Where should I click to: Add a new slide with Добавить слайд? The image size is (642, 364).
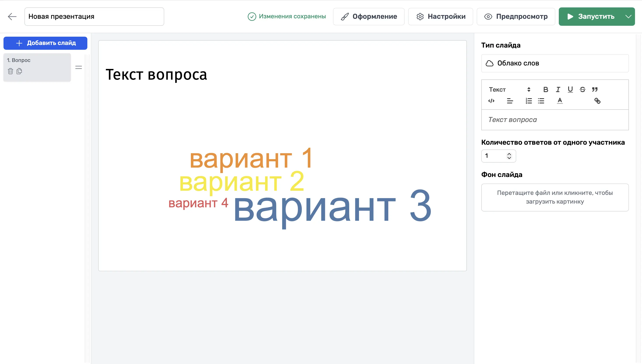pyautogui.click(x=45, y=43)
